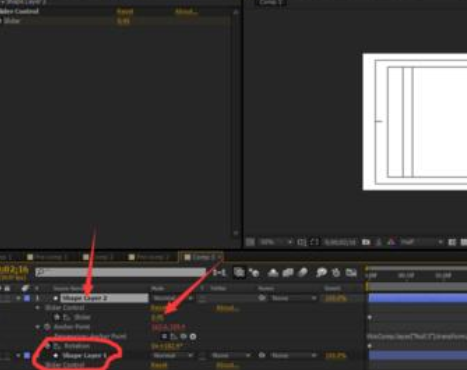Click the Region of Interest icon
467x370 pixels.
click(452, 242)
